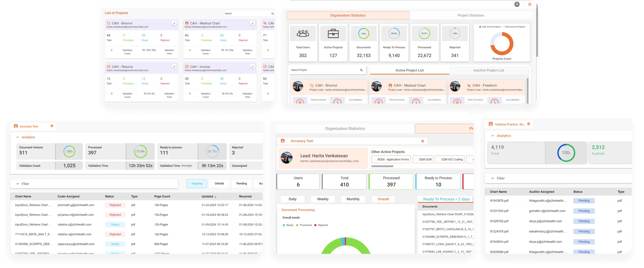This screenshot has width=644, height=268.
Task: Click the Overall trend button
Action: (383, 199)
